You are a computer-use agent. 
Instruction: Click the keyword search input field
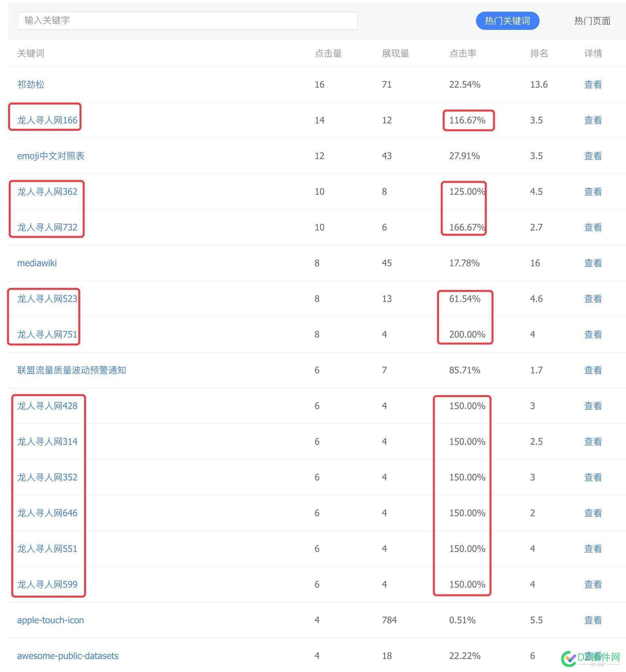click(187, 21)
